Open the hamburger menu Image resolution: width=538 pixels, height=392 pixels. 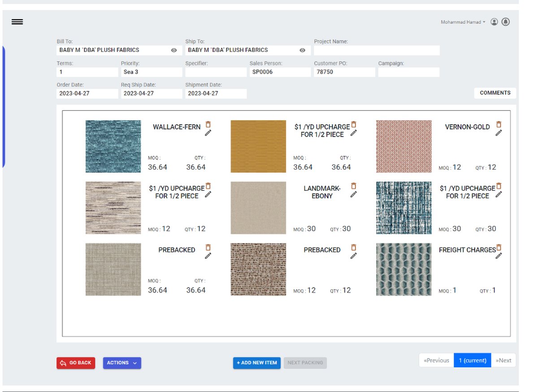17,22
